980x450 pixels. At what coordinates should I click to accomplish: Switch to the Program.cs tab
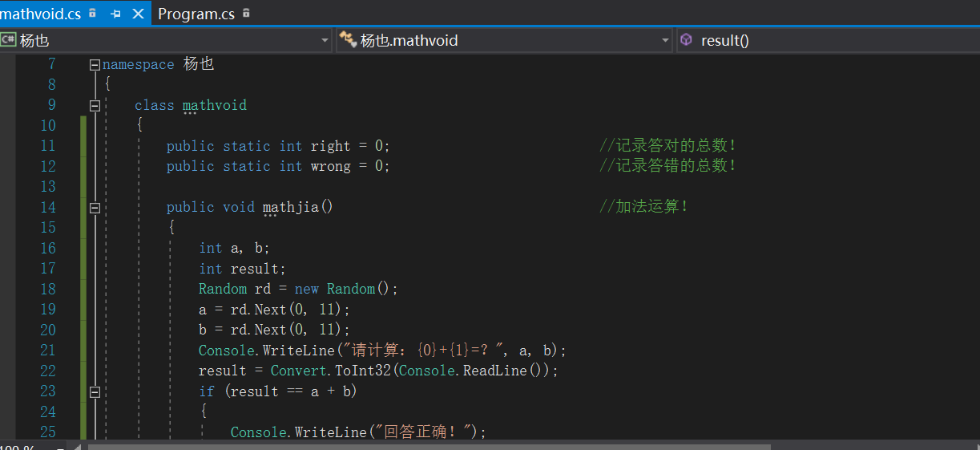pyautogui.click(x=196, y=14)
